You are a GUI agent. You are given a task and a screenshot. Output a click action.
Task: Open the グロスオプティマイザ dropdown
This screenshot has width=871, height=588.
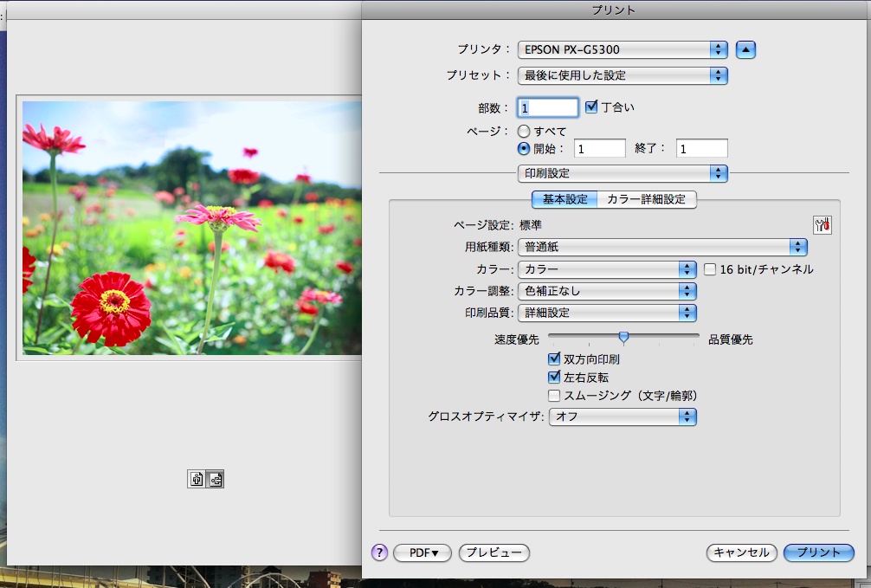click(623, 417)
